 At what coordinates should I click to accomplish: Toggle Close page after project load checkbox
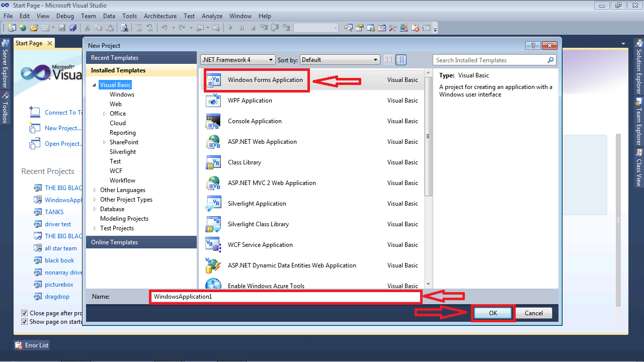tap(24, 313)
